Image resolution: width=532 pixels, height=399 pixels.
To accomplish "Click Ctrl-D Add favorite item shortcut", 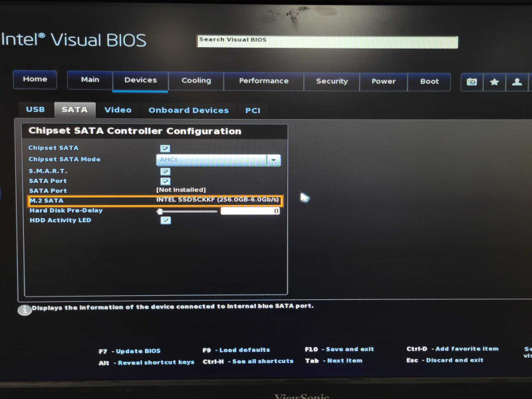I will tap(453, 348).
